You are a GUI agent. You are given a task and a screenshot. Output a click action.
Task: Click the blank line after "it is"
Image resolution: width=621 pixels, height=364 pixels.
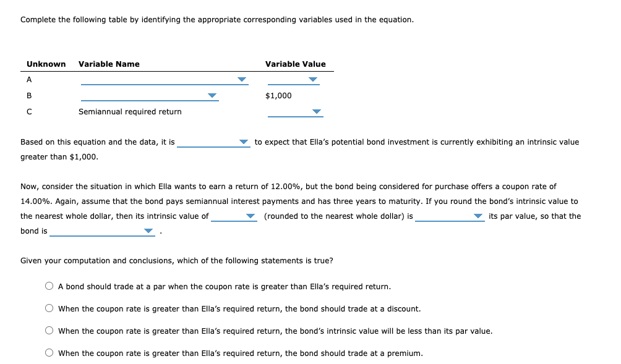(x=210, y=144)
